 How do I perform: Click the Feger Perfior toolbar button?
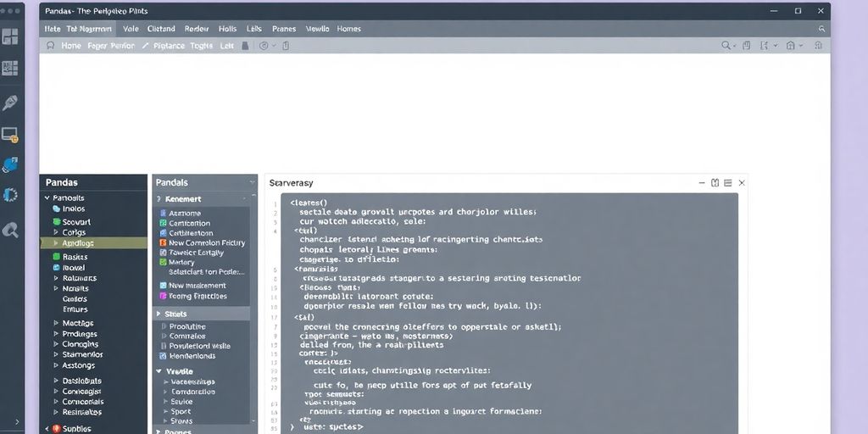point(111,46)
